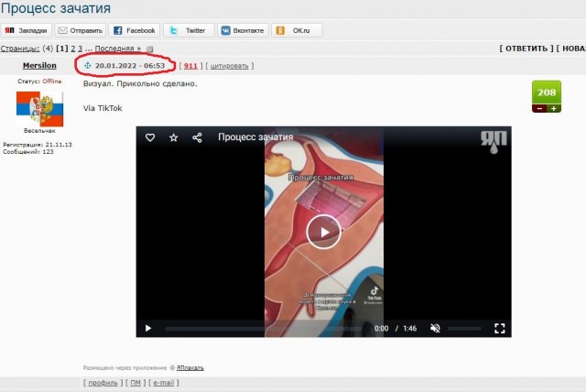This screenshot has height=392, width=586.
Task: Open the ЯПлакалъ app link below video
Action: coord(190,367)
